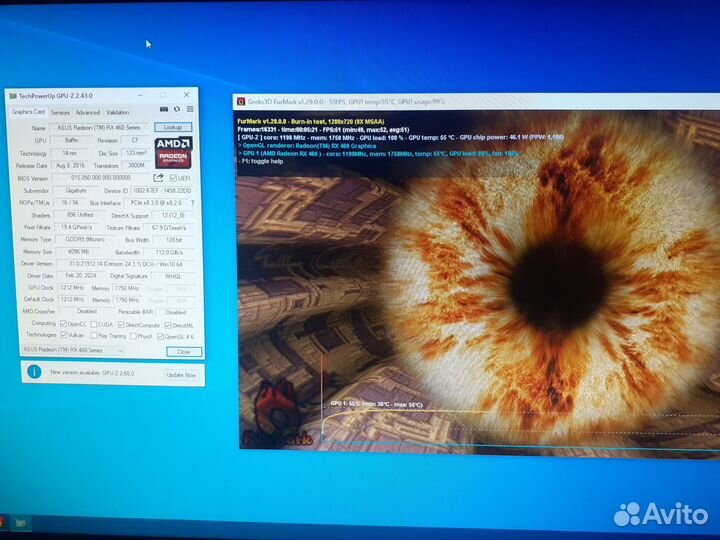This screenshot has height=540, width=720.
Task: Click the AMD Radeon Graphics logo
Action: [173, 153]
